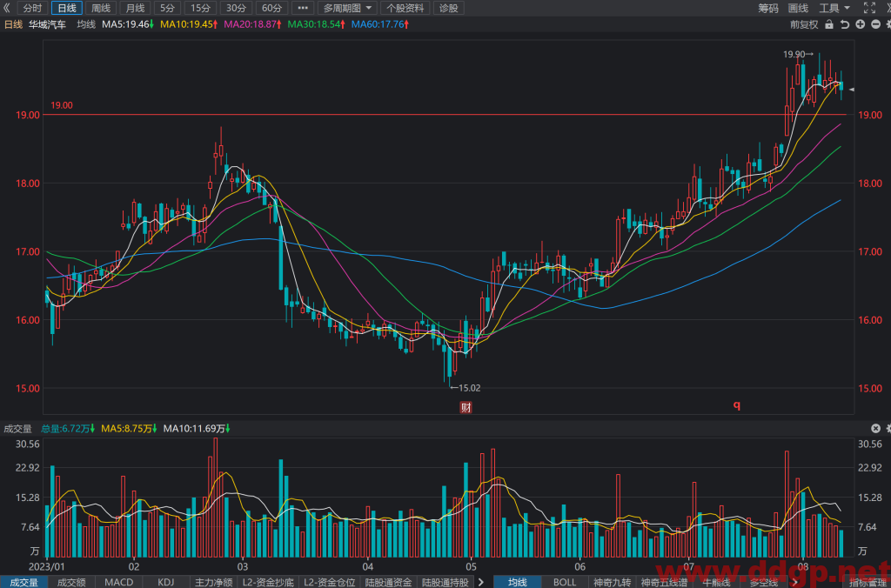Switch to 分时 intraday chart
Screen dimensions: 891x588
(33, 8)
